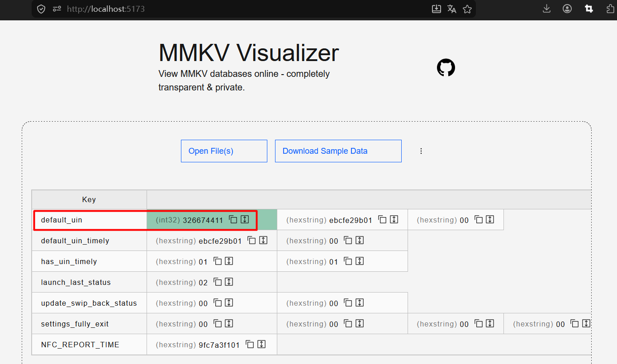Copy first 00 value of update_swip_back_status
Screen dimensions: 617x364
pos(218,303)
